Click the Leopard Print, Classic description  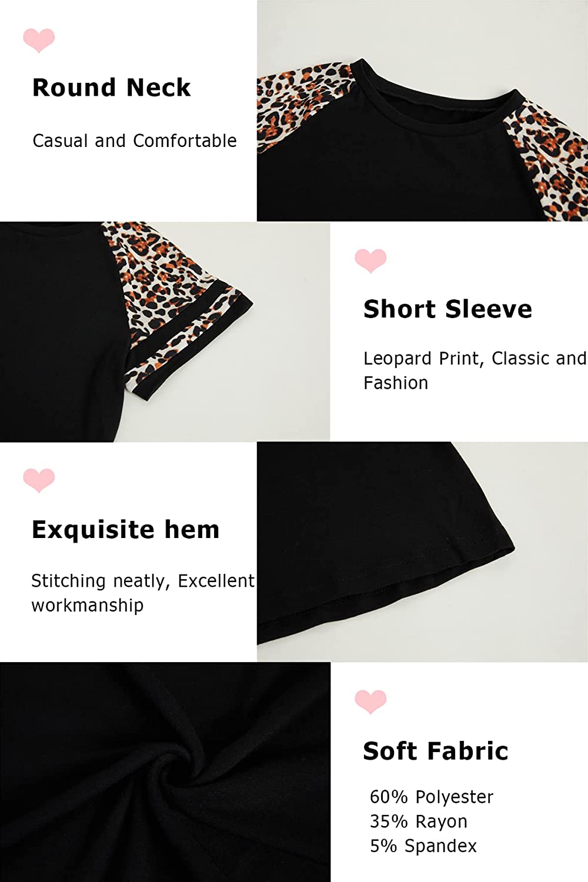(475, 370)
